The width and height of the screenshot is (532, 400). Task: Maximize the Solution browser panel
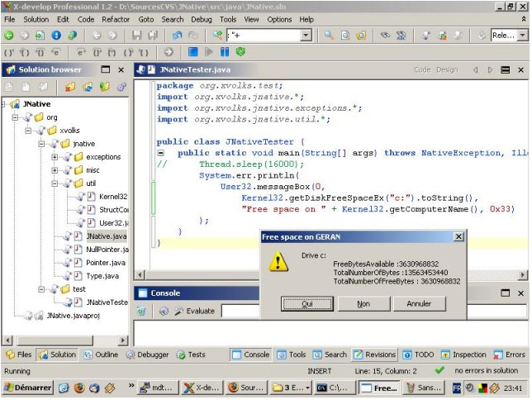tap(106, 69)
